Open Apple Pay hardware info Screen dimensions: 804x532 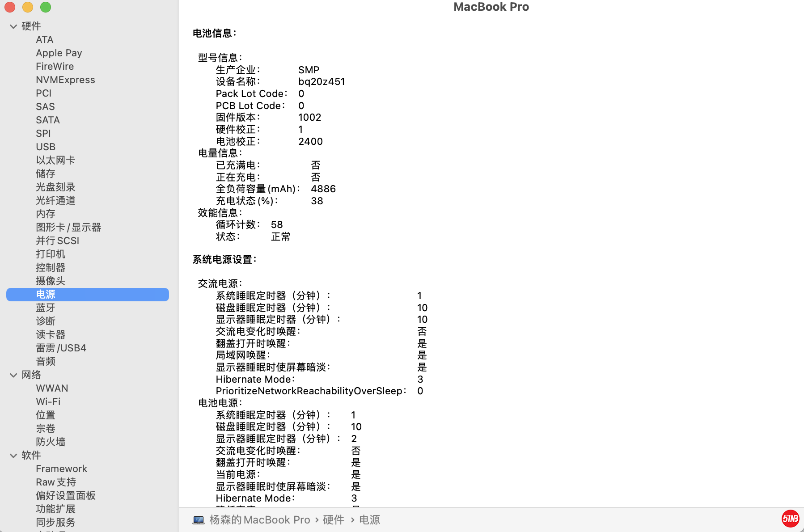[59, 53]
